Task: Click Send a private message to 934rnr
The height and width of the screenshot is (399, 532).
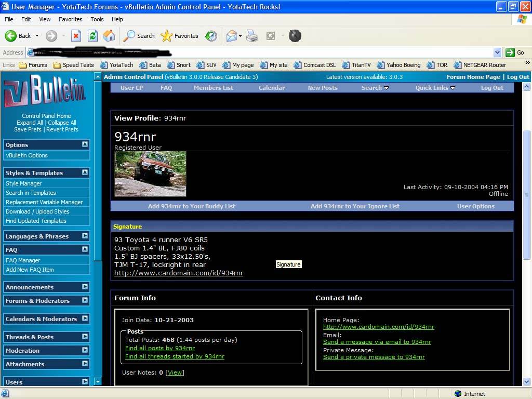Action: point(374,357)
